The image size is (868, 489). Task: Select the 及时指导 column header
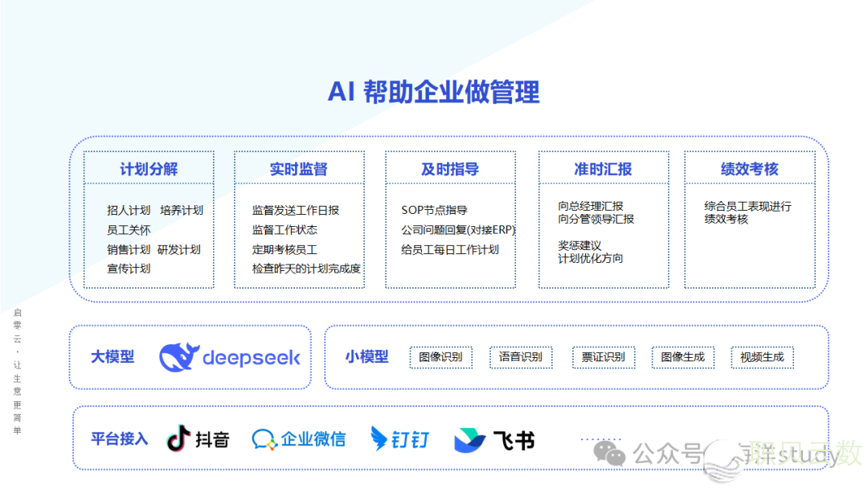pyautogui.click(x=450, y=169)
